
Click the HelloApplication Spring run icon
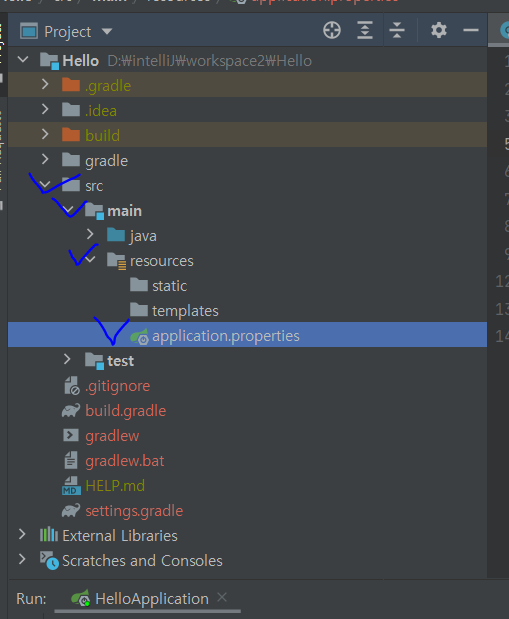pyautogui.click(x=81, y=599)
